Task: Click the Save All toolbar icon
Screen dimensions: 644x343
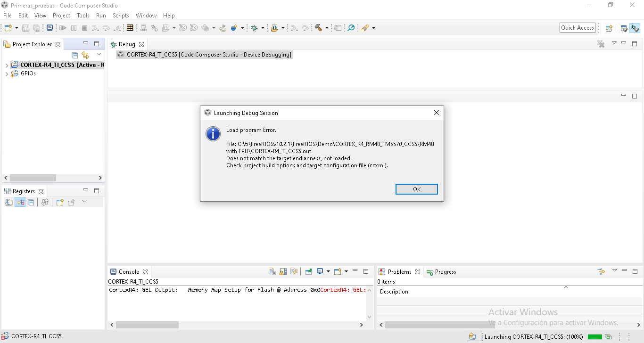Action: point(36,28)
